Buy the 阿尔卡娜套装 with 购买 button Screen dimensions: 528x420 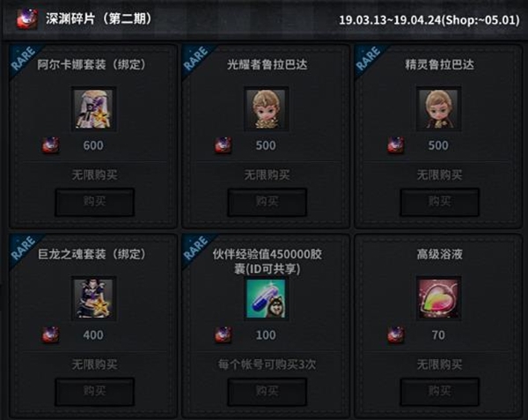(95, 203)
